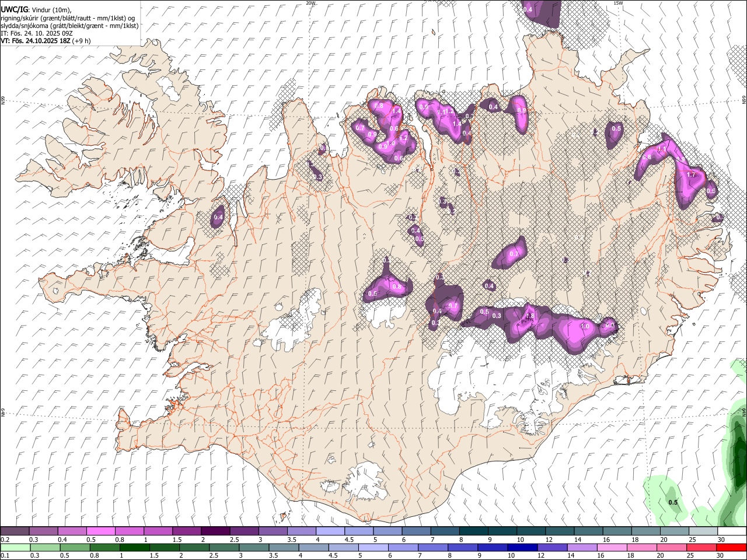Select the darkest purple snow swatch between 2 and 2.5
747x560 pixels.
[x=215, y=531]
